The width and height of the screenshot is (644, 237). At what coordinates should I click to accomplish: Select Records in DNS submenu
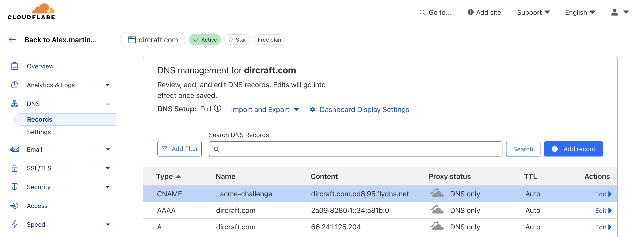pos(65,119)
